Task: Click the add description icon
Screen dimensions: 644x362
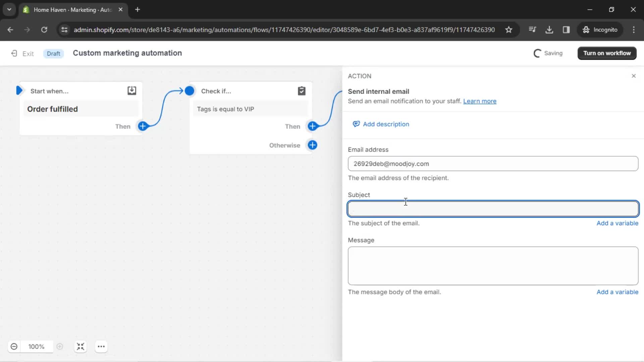Action: [356, 124]
